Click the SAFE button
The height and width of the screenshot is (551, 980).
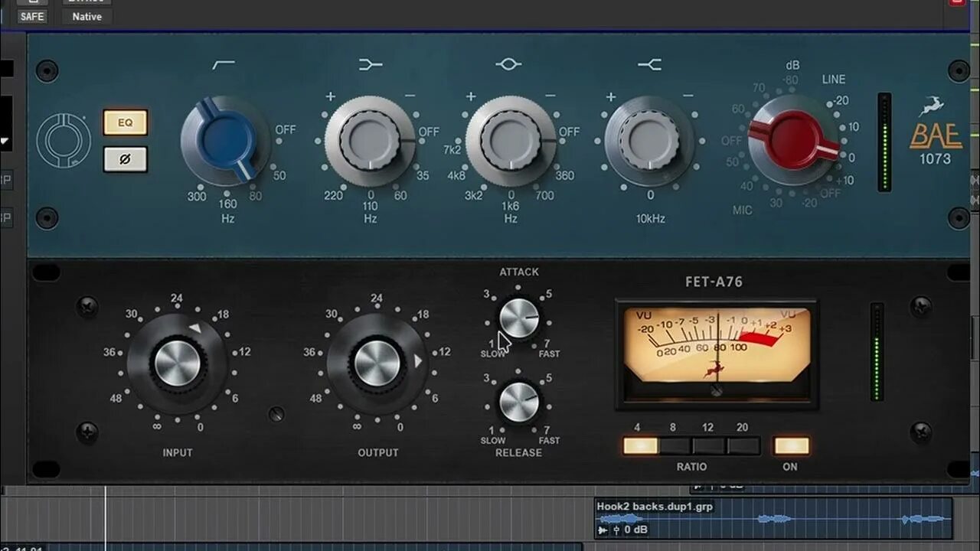pos(32,16)
